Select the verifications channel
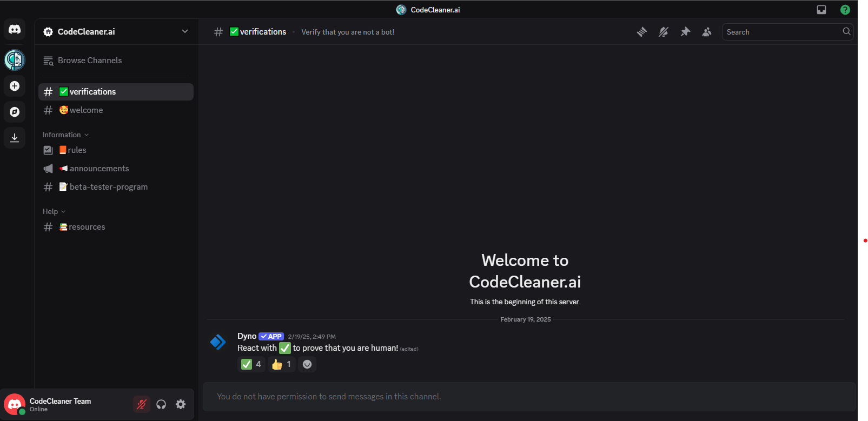This screenshot has height=421, width=868. click(116, 92)
